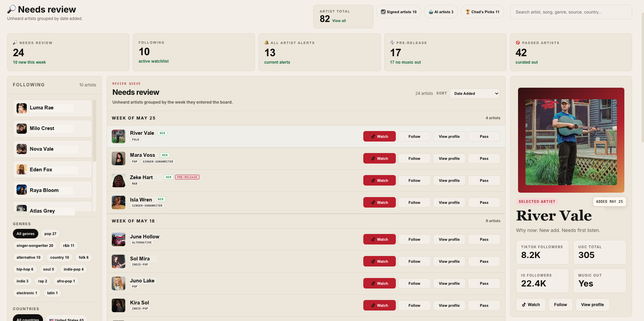Open the All Artist Alerts card

click(319, 52)
